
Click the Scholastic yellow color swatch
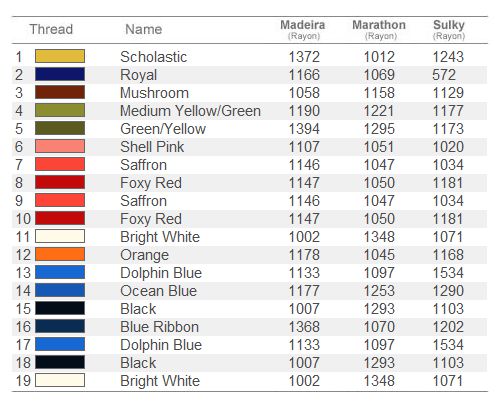(x=60, y=56)
